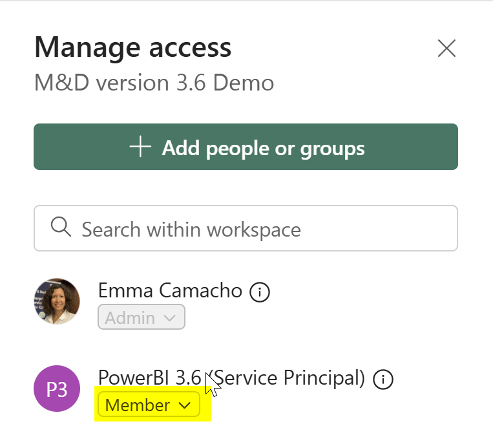The image size is (493, 448).
Task: Show info for Emma Camacho
Action: point(259,292)
